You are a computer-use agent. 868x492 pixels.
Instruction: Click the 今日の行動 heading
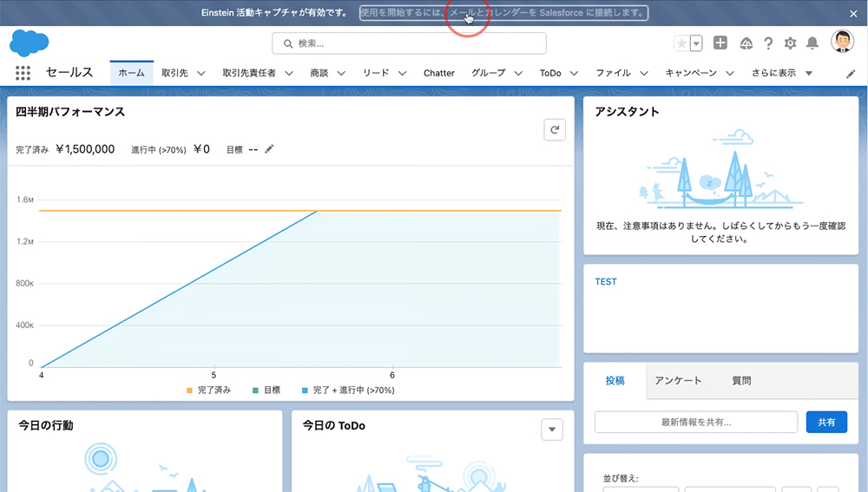coord(46,425)
